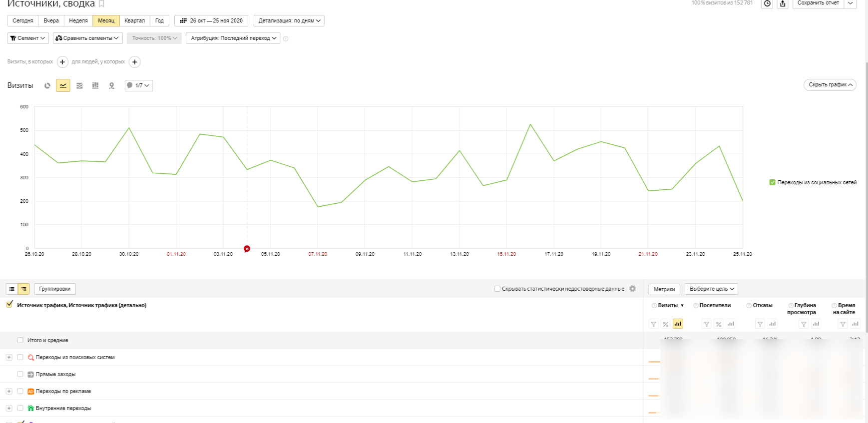The width and height of the screenshot is (868, 423).
Task: Click the Группировки button
Action: coord(55,289)
